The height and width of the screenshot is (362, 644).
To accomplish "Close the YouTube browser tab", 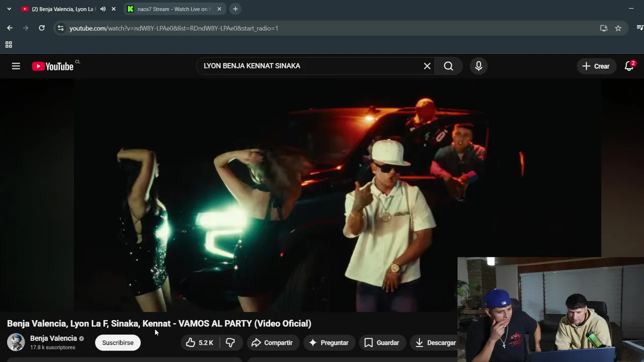I will 113,9.
